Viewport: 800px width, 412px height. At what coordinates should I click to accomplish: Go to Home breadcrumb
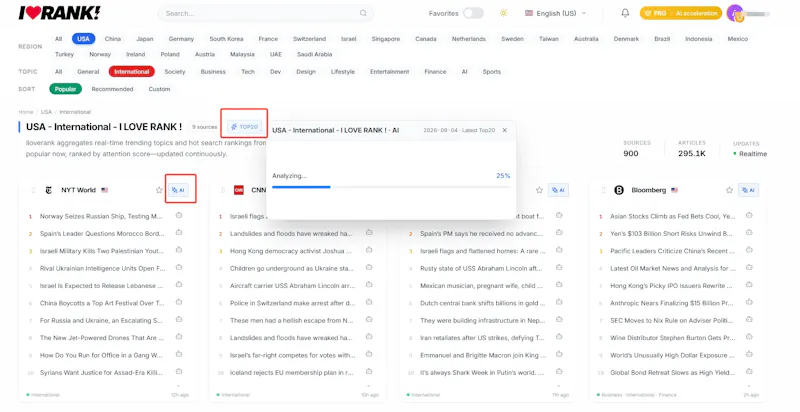coord(26,112)
